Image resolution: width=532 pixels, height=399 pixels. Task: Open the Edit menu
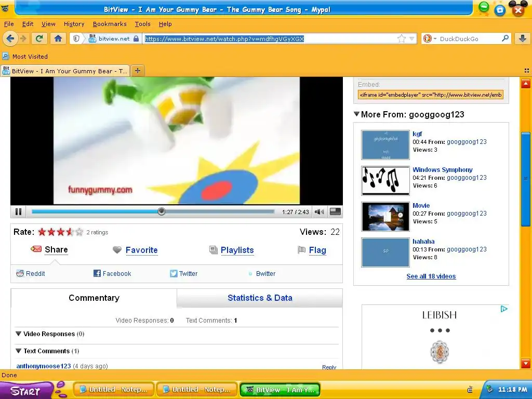[x=28, y=24]
